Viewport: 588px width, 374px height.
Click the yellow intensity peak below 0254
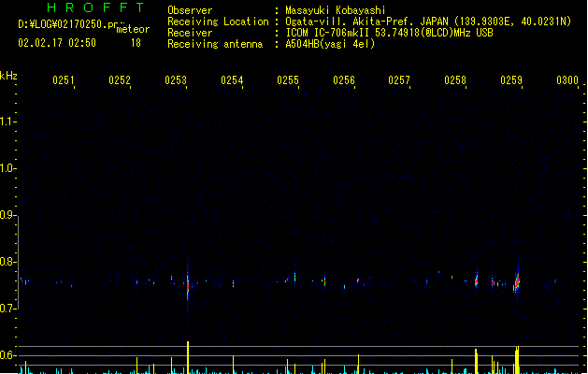click(x=234, y=365)
